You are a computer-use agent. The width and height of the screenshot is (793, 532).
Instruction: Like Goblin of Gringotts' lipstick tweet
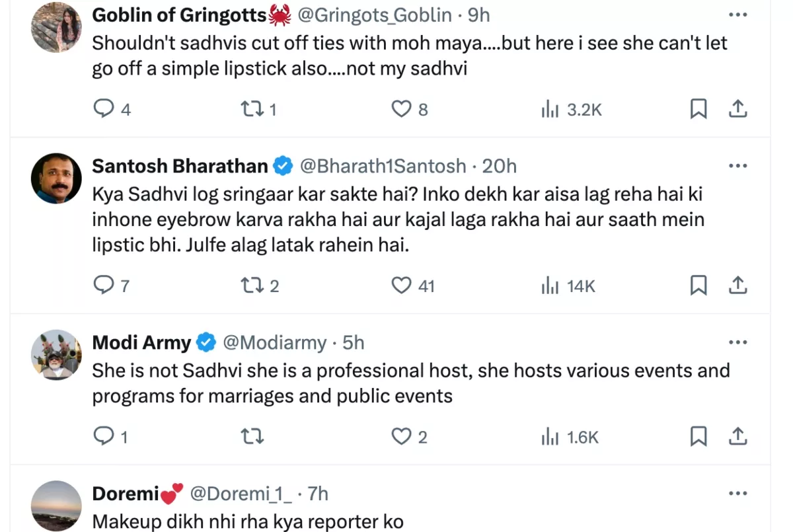(402, 108)
